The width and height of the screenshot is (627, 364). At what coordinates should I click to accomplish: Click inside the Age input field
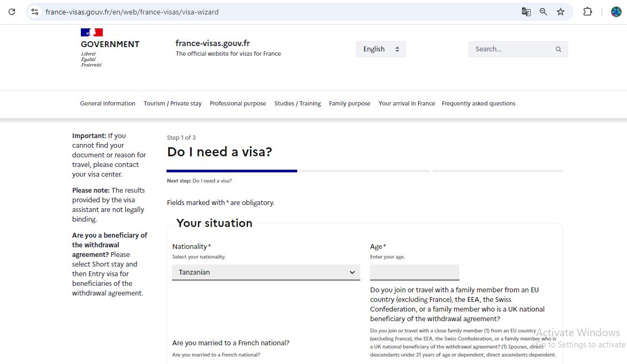click(x=414, y=272)
